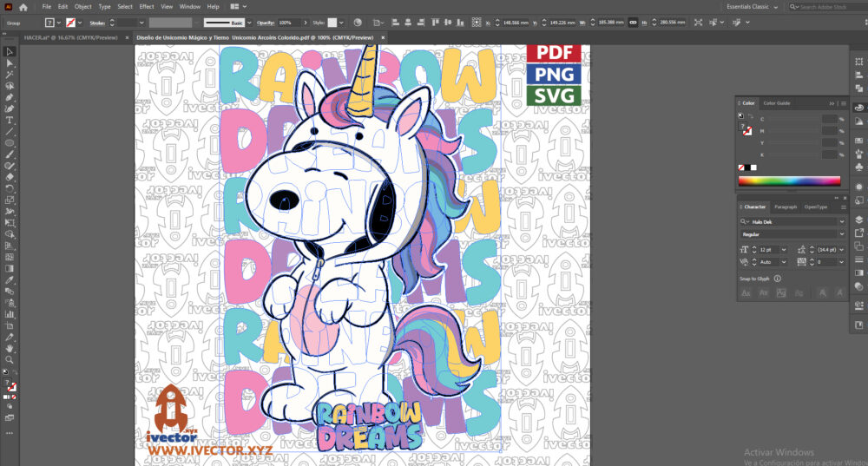Select the Scale tool
The height and width of the screenshot is (466, 868).
(10, 200)
